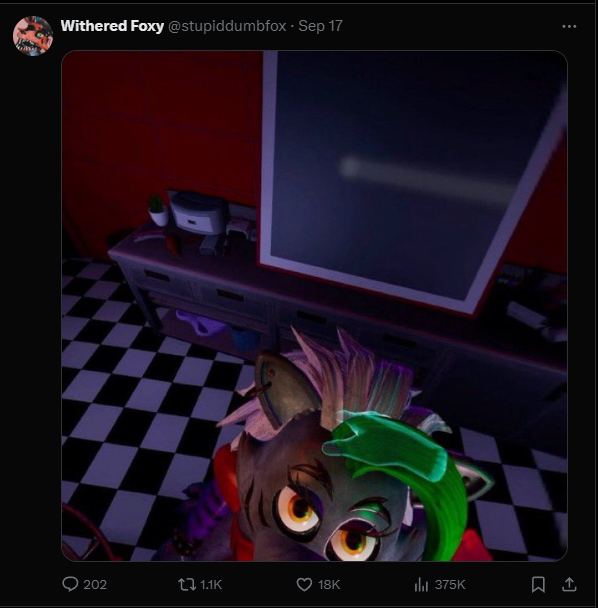Open the @stupiddumbfox handle link

tap(227, 26)
